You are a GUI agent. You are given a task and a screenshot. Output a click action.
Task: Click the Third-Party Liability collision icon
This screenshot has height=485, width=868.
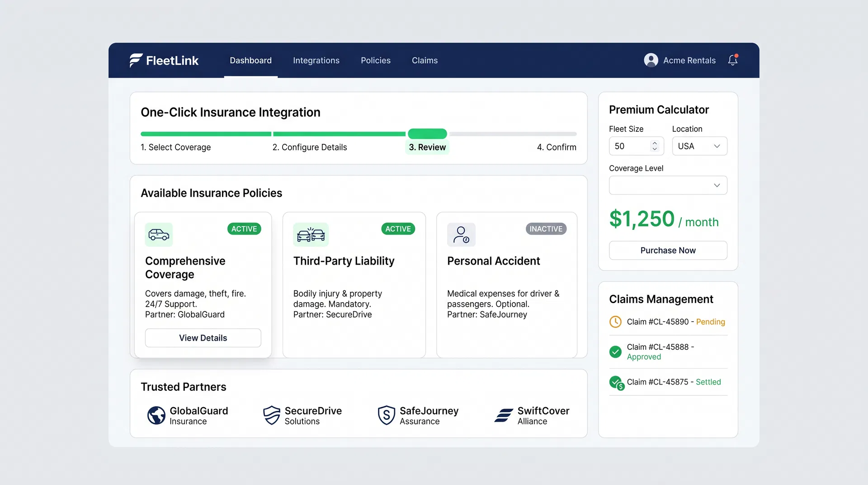(x=311, y=234)
